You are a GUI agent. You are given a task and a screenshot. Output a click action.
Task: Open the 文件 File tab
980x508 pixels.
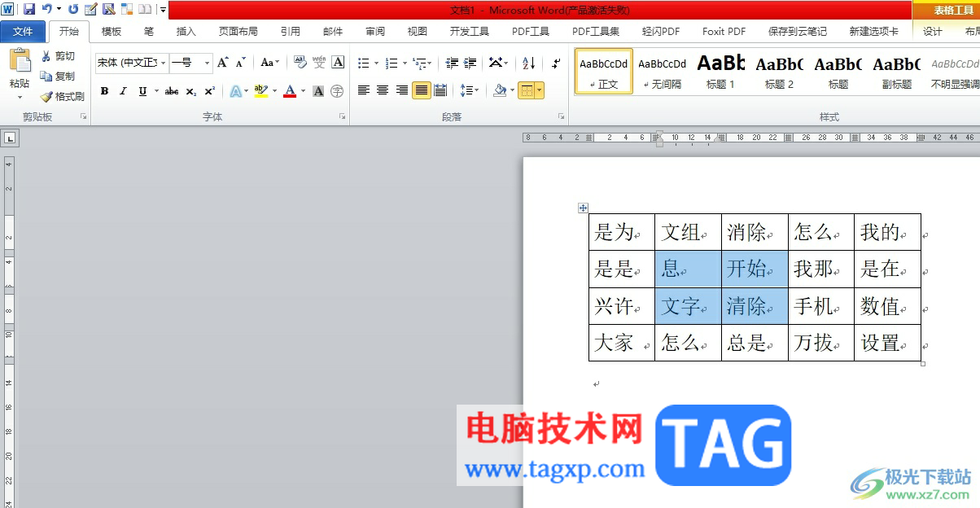point(24,32)
